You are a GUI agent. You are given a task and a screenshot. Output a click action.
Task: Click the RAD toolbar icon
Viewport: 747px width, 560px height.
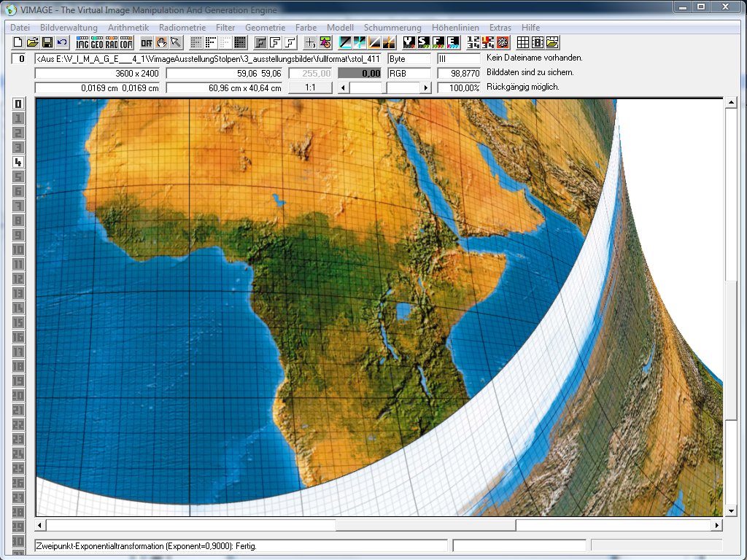coord(112,42)
